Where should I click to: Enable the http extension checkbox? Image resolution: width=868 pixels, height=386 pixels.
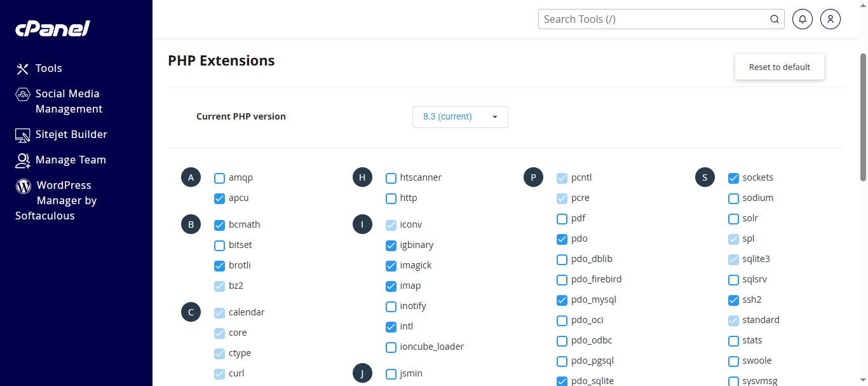[391, 198]
